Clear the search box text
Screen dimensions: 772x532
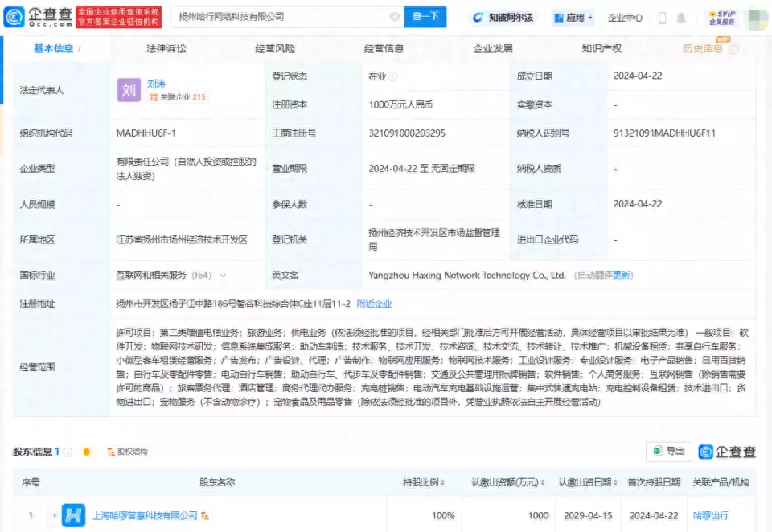click(394, 17)
